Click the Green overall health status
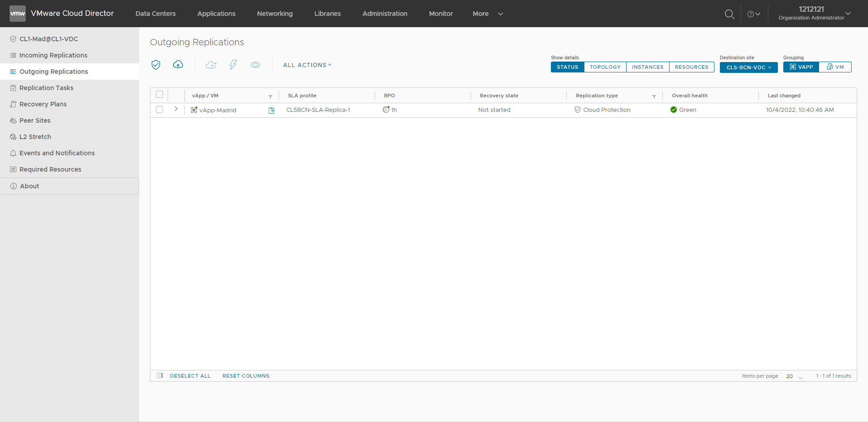868x422 pixels. pyautogui.click(x=683, y=110)
